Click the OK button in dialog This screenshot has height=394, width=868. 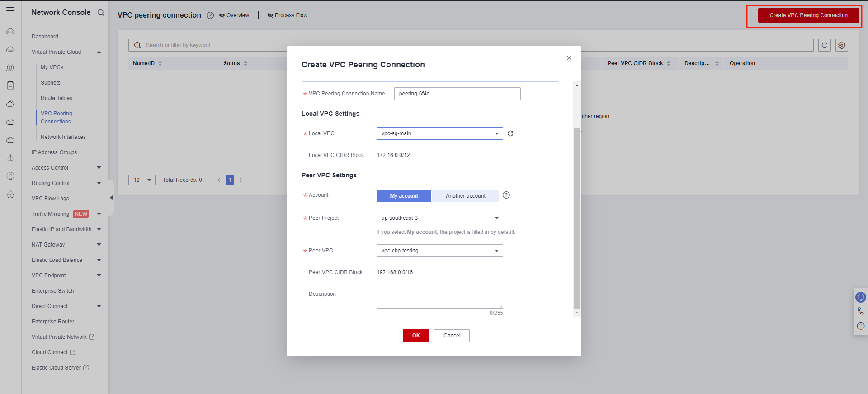[416, 336]
